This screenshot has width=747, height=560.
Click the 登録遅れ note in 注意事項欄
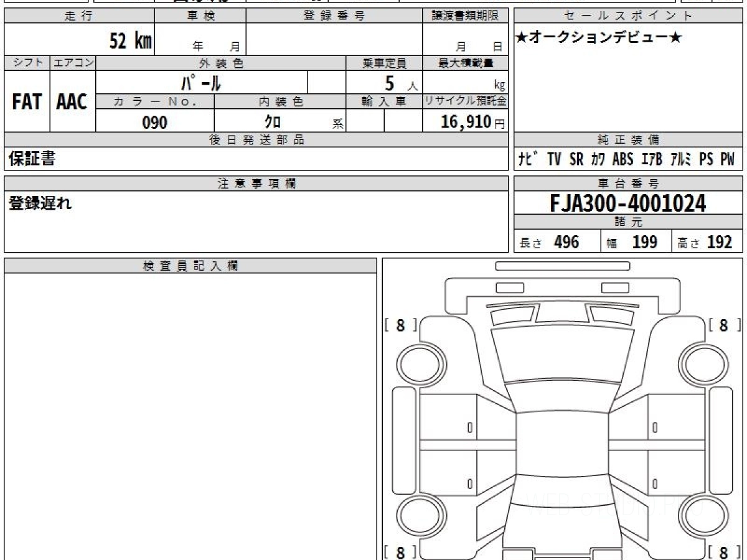coord(40,203)
